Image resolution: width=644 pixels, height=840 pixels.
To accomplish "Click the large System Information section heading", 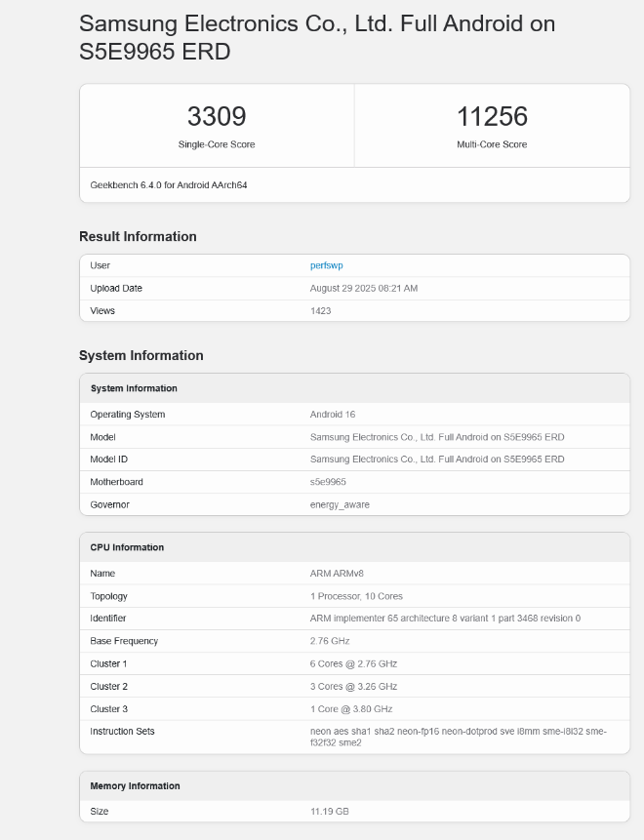I will (x=141, y=356).
